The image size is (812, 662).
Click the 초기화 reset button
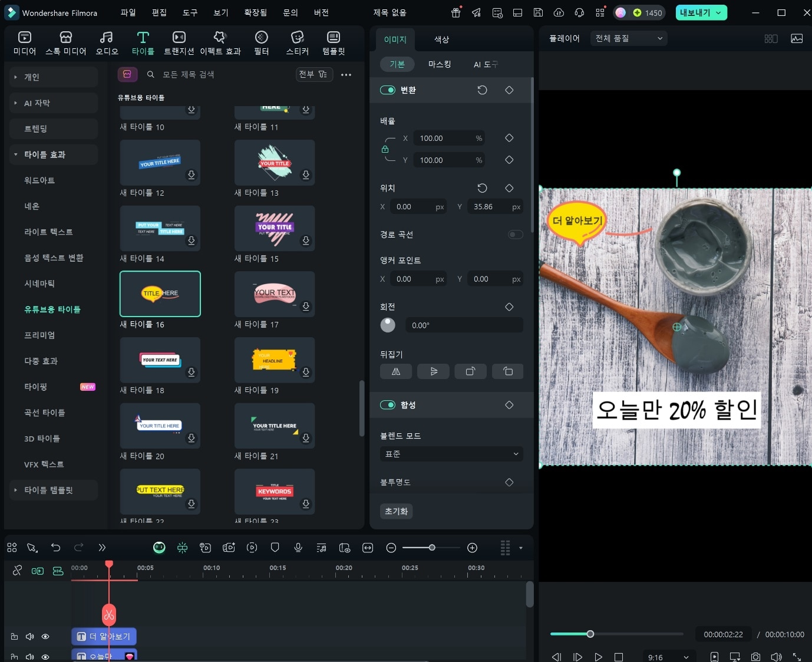tap(396, 511)
